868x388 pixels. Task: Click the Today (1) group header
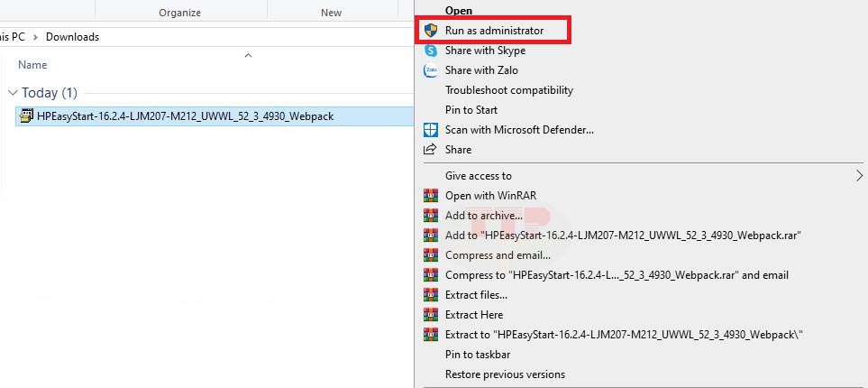[x=50, y=93]
